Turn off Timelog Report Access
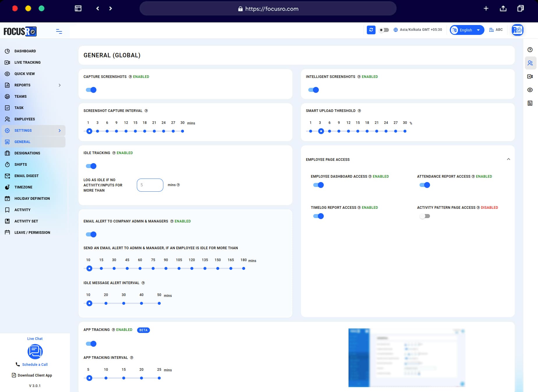Screen dimensions: 538x392 (x=318, y=216)
